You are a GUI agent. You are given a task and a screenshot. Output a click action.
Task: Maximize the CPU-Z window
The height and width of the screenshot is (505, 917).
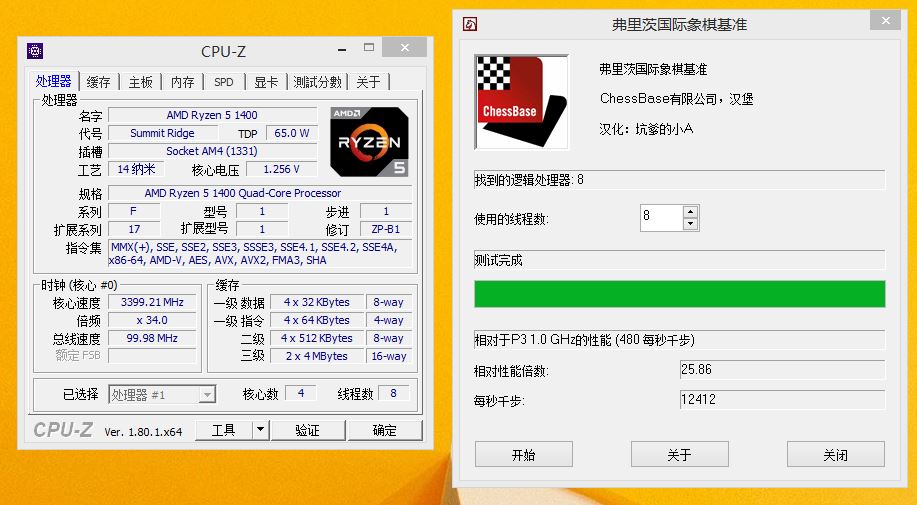(x=368, y=47)
